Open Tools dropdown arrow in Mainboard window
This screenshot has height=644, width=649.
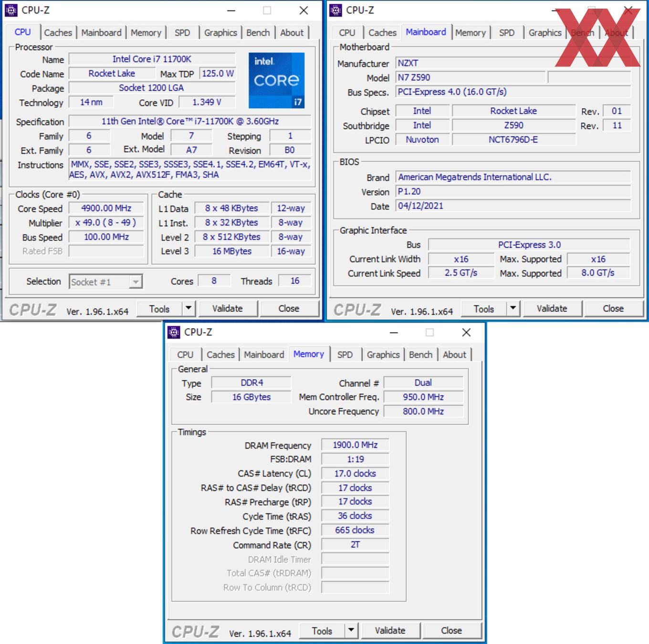[513, 309]
